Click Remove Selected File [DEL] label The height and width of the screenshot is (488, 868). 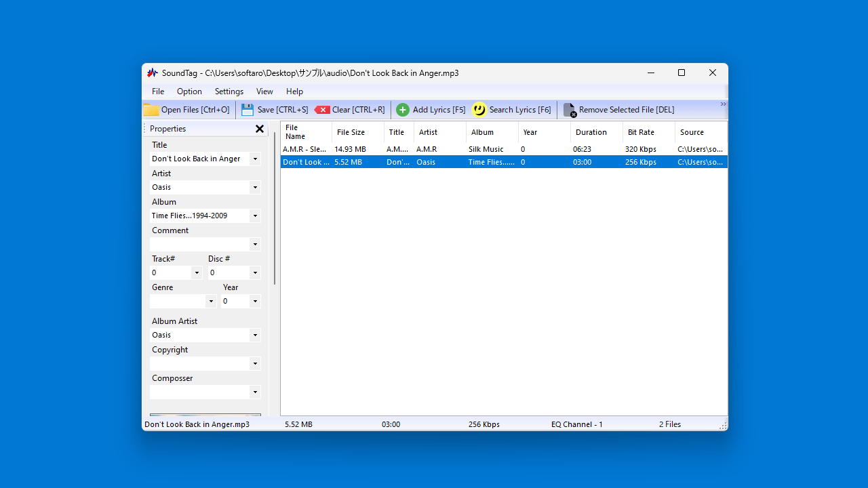click(x=627, y=110)
